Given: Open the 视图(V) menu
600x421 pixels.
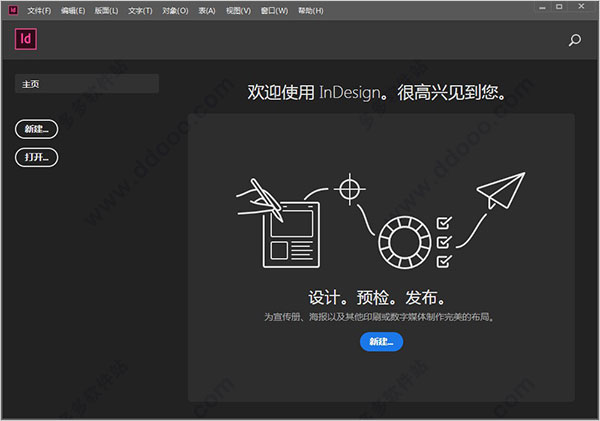Looking at the screenshot, I should (x=238, y=11).
